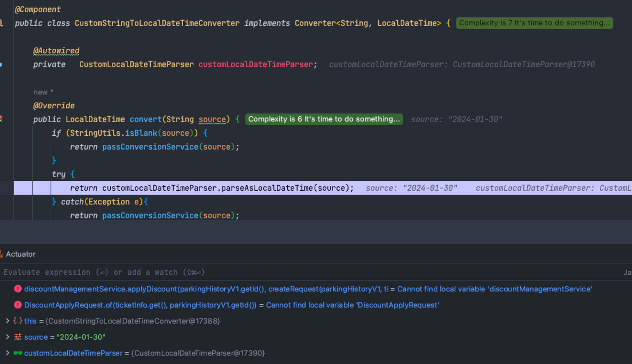The height and width of the screenshot is (364, 632).
Task: Click the parameter icon next to 'source' variable
Action: [18, 337]
